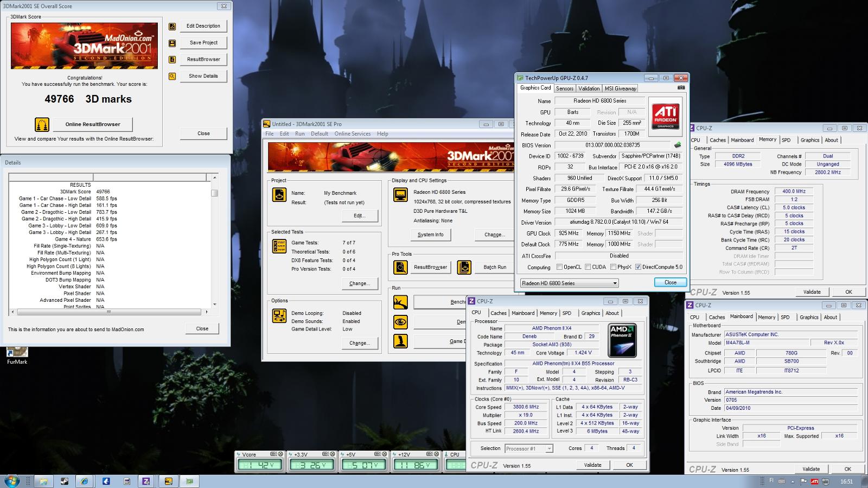The height and width of the screenshot is (488, 868).
Task: Open the Windows Start menu
Action: point(12,481)
